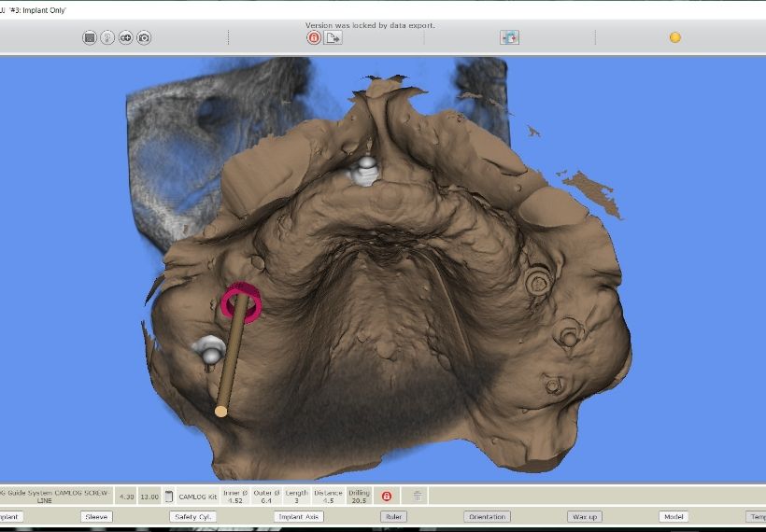Click the white abutment at front of jaw

(365, 171)
